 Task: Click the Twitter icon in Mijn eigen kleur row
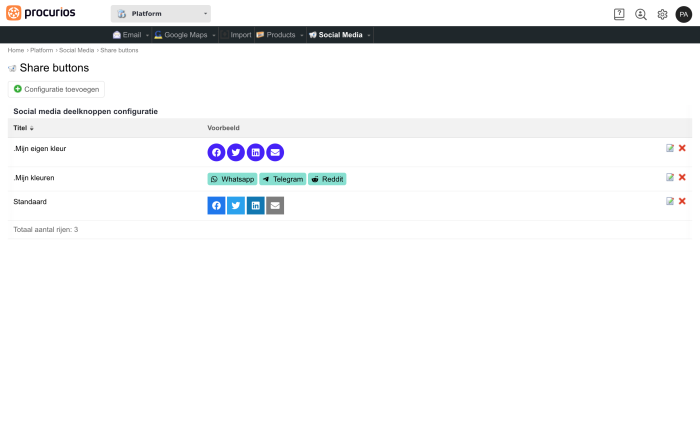[x=236, y=153]
